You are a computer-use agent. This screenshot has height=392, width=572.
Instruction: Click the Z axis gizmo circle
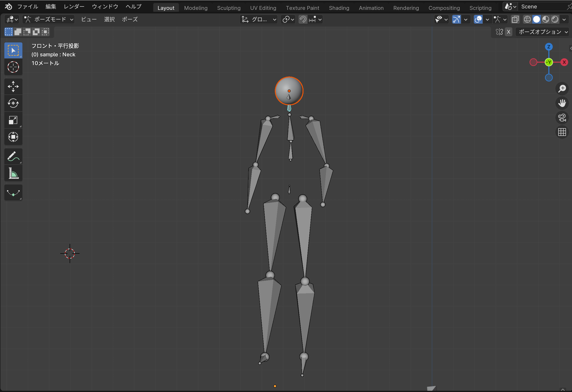[x=549, y=47]
